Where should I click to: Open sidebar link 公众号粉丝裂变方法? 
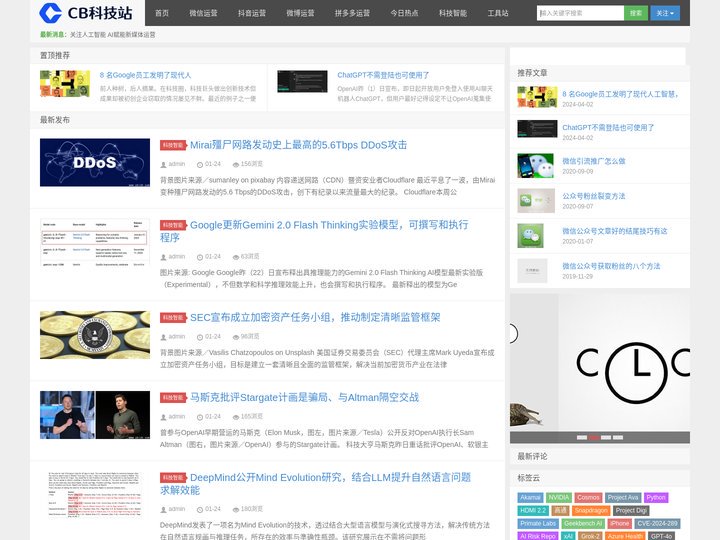click(x=594, y=196)
